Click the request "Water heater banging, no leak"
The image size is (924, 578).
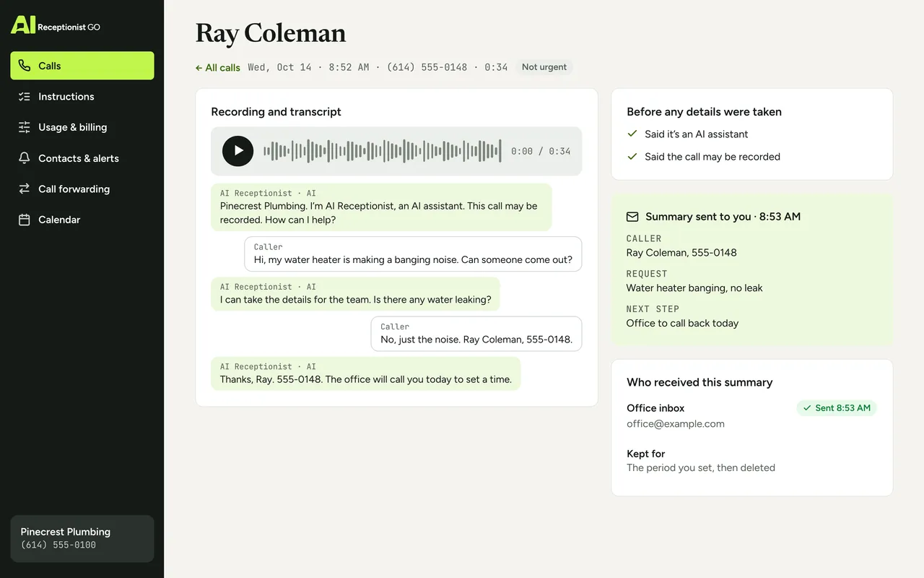pos(694,288)
